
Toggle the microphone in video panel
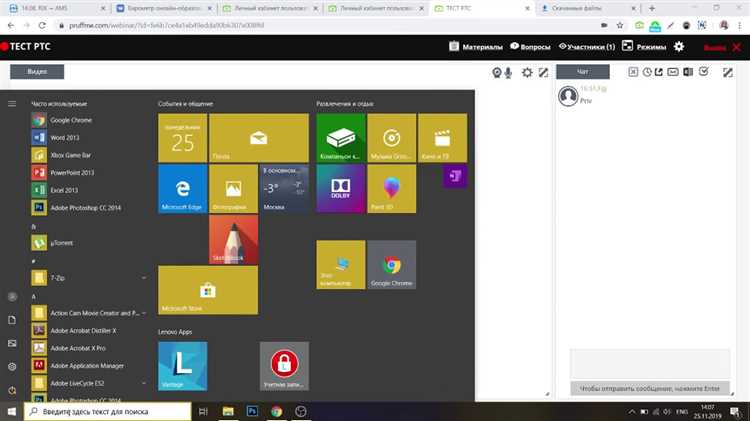click(508, 72)
